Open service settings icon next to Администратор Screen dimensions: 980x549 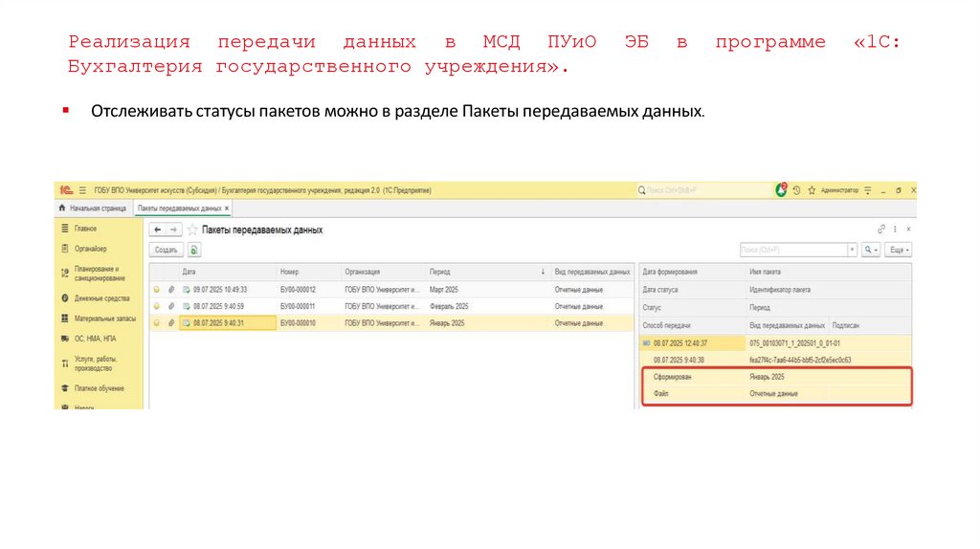tap(867, 190)
